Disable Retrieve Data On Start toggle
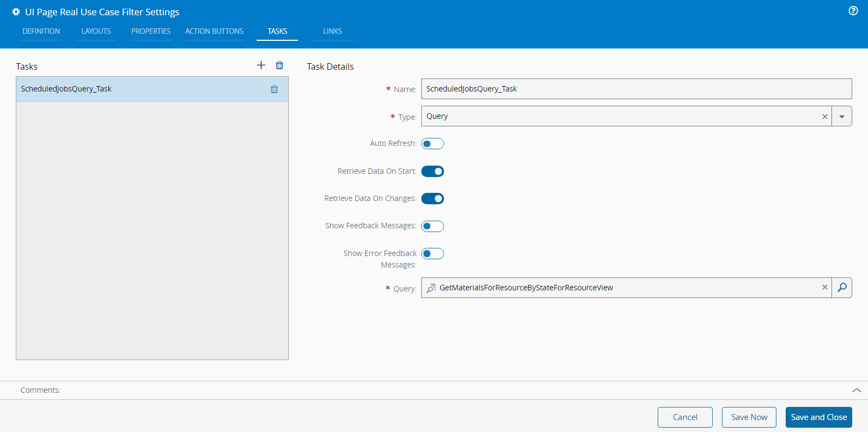 [433, 172]
